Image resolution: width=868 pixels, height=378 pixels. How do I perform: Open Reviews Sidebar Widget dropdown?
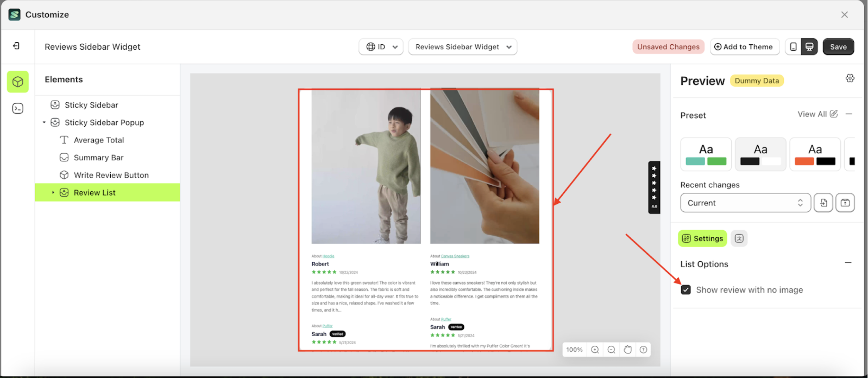tap(463, 47)
